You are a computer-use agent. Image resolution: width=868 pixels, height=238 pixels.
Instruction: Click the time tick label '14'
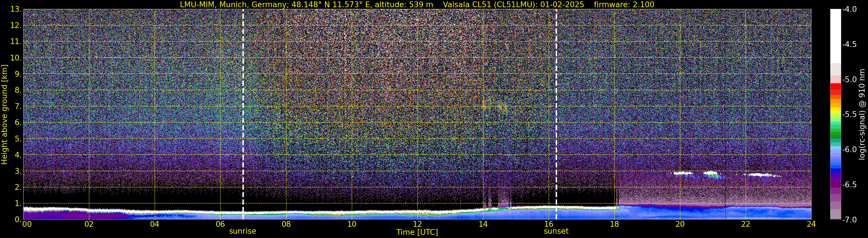(x=483, y=224)
